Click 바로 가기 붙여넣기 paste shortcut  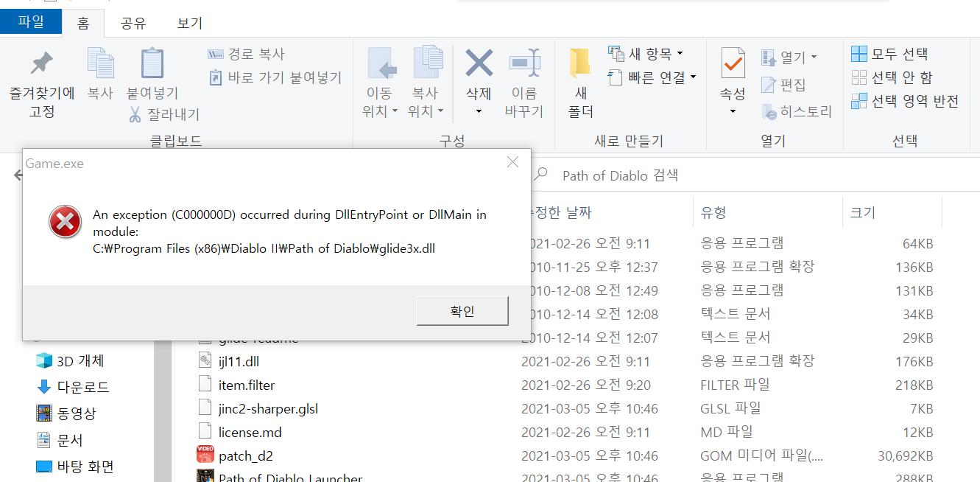click(275, 77)
